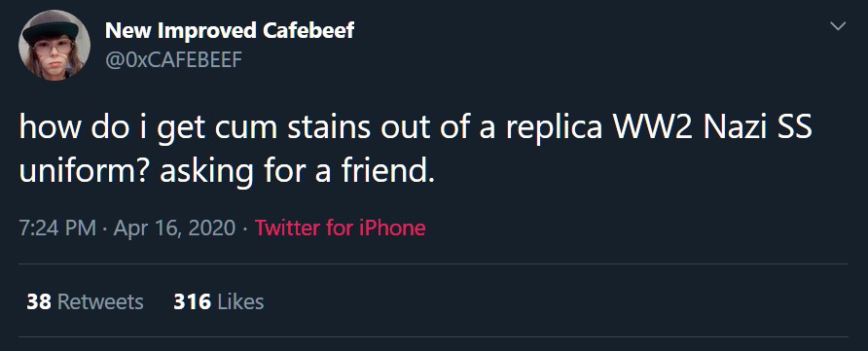Click the Apr 16, 2020 date
868x351 pixels.
point(174,228)
